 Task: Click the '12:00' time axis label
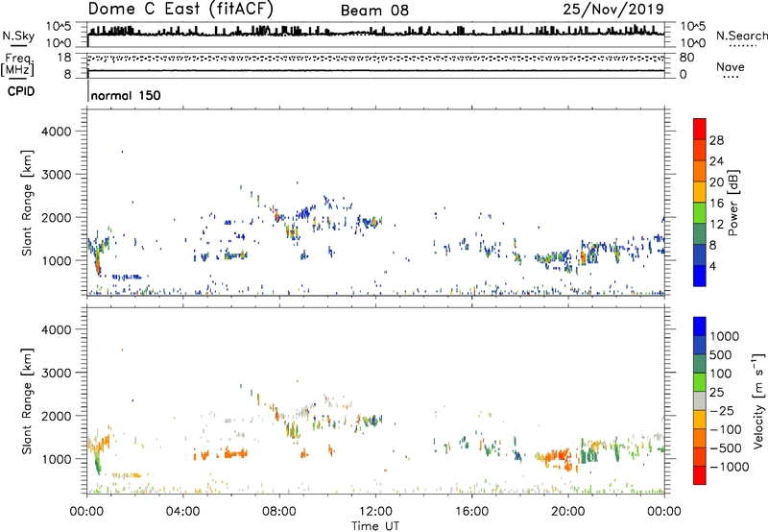point(375,512)
